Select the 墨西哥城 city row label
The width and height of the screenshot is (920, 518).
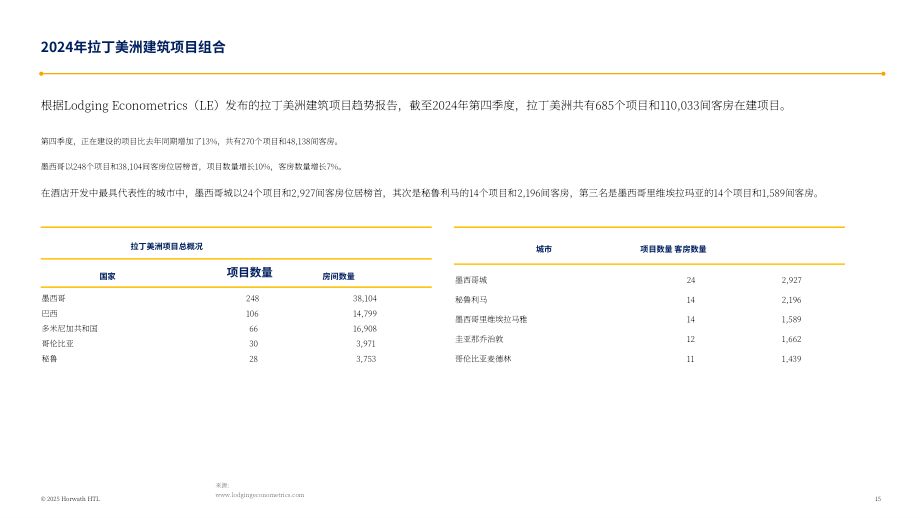[x=471, y=280]
